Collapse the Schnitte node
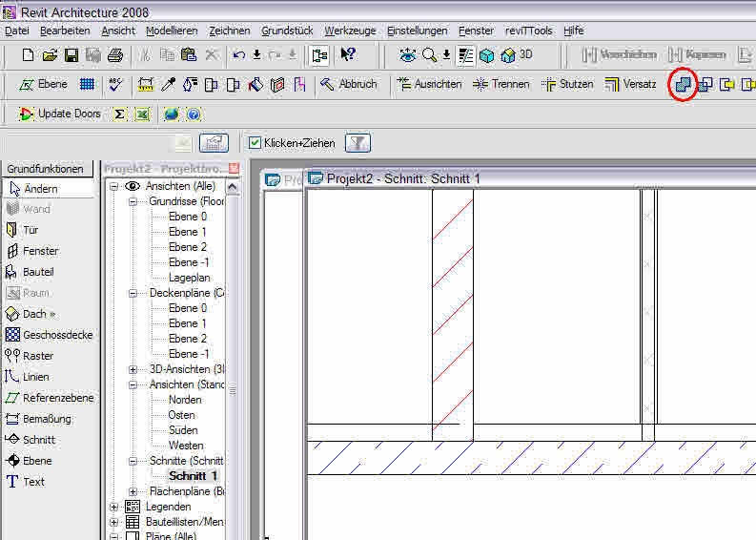Screen dimensions: 756x540 point(133,462)
